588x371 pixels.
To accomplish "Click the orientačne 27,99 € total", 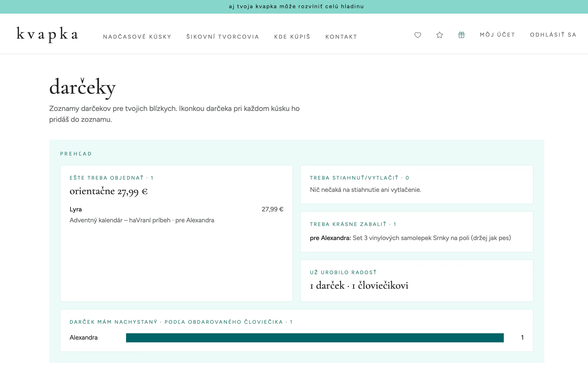I will click(108, 191).
